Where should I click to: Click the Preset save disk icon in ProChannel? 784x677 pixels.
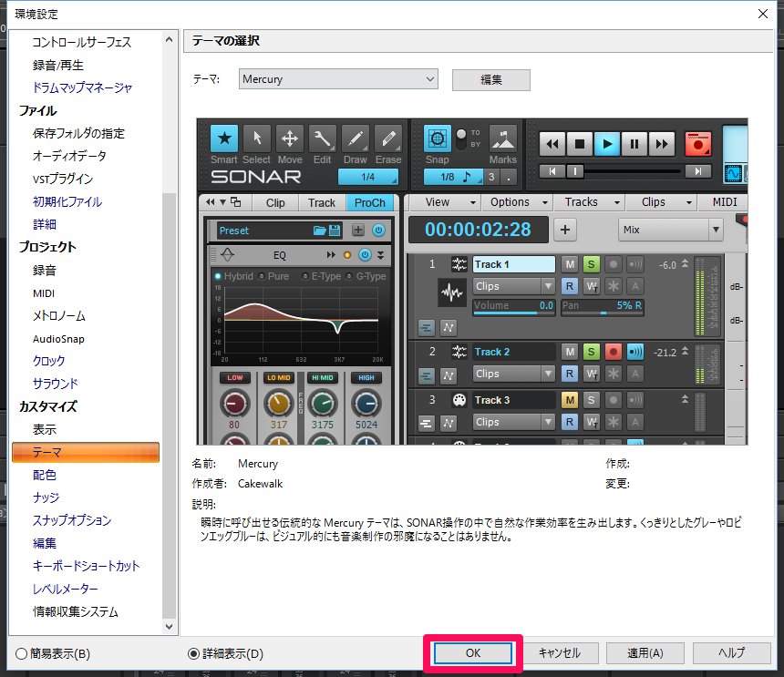335,231
